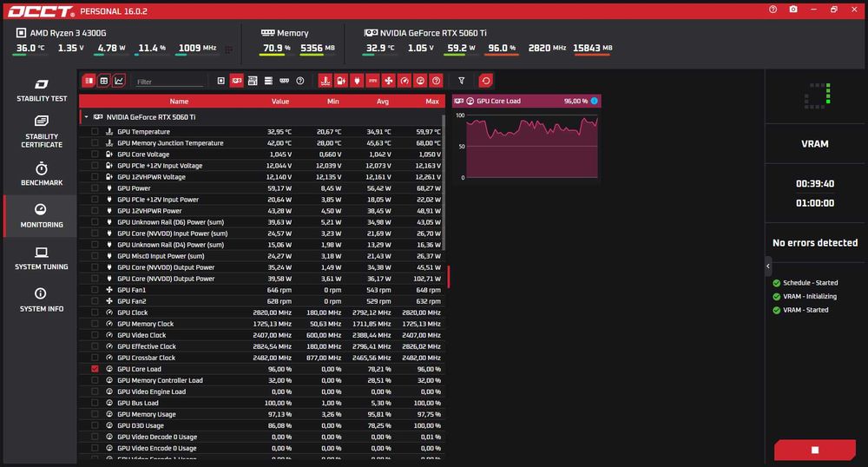Check the GPU Temperature row checkbox
868x467 pixels.
coord(95,132)
